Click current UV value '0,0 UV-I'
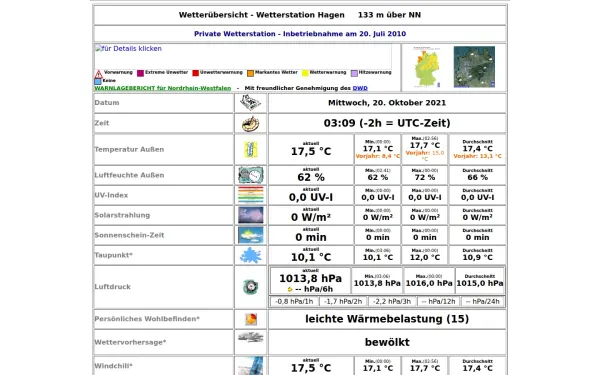The image size is (600, 375). (311, 197)
